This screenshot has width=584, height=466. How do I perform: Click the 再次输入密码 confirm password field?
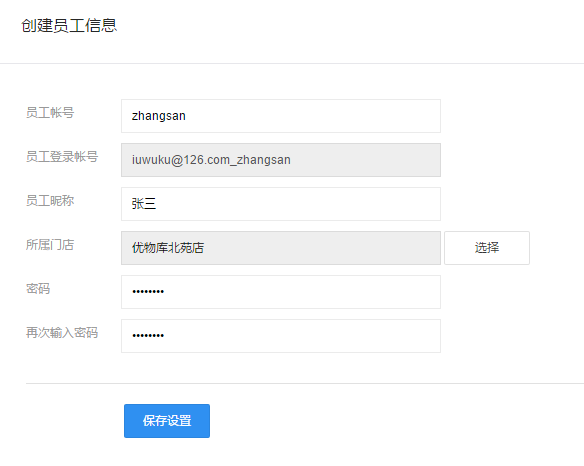pyautogui.click(x=281, y=336)
